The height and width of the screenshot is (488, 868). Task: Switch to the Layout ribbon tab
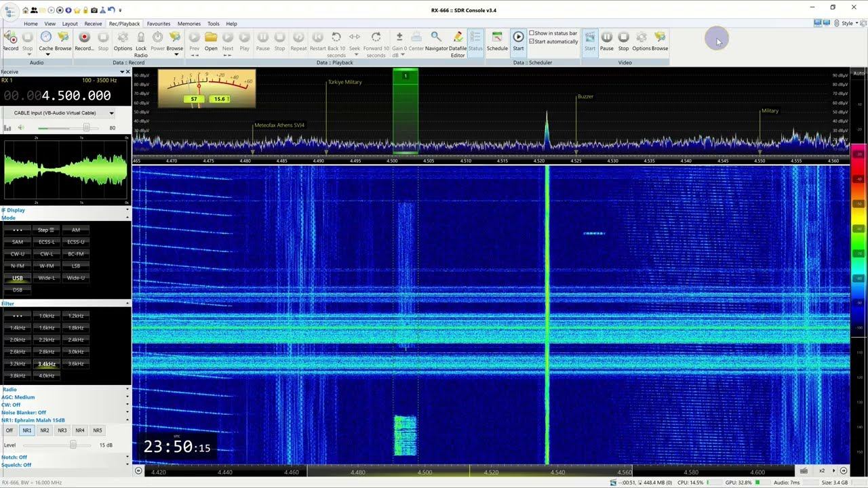pyautogui.click(x=70, y=24)
